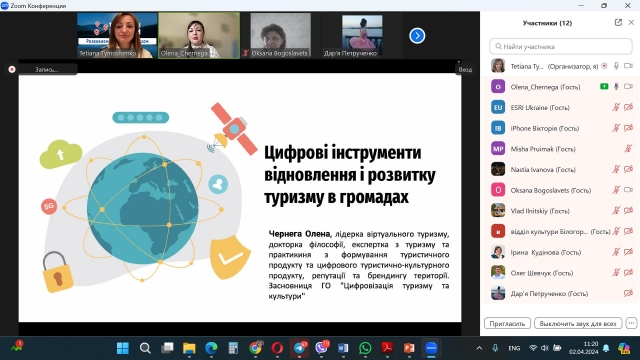Image resolution: width=640 pixels, height=360 pixels.
Task: Click the Пригласить button
Action: pyautogui.click(x=507, y=323)
